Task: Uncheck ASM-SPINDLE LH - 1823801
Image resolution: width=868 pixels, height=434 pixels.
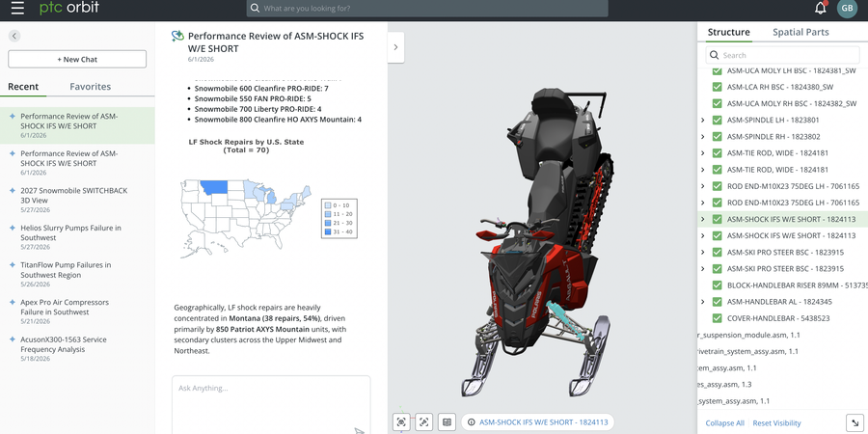Action: click(717, 121)
